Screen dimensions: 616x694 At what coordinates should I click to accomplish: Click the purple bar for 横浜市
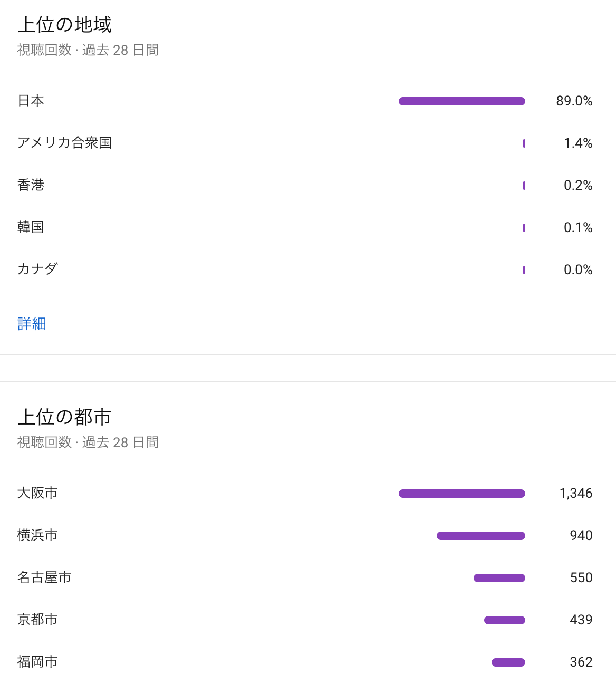coord(480,536)
